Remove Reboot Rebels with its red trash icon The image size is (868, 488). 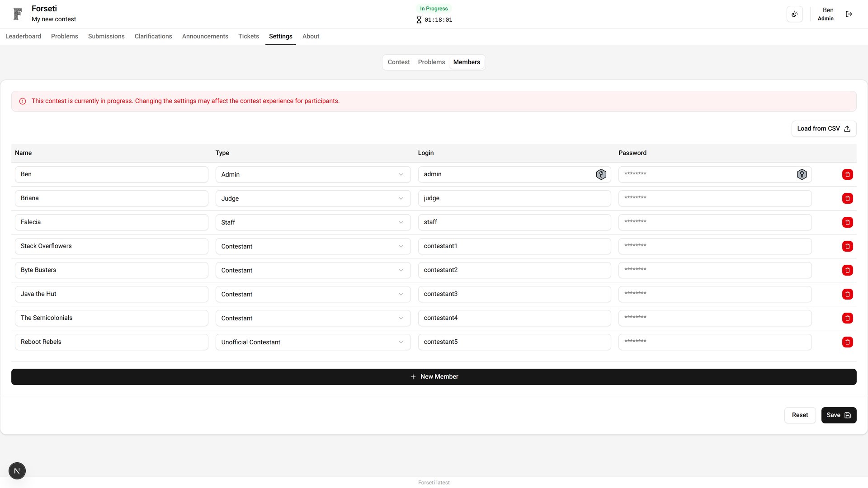click(x=848, y=342)
